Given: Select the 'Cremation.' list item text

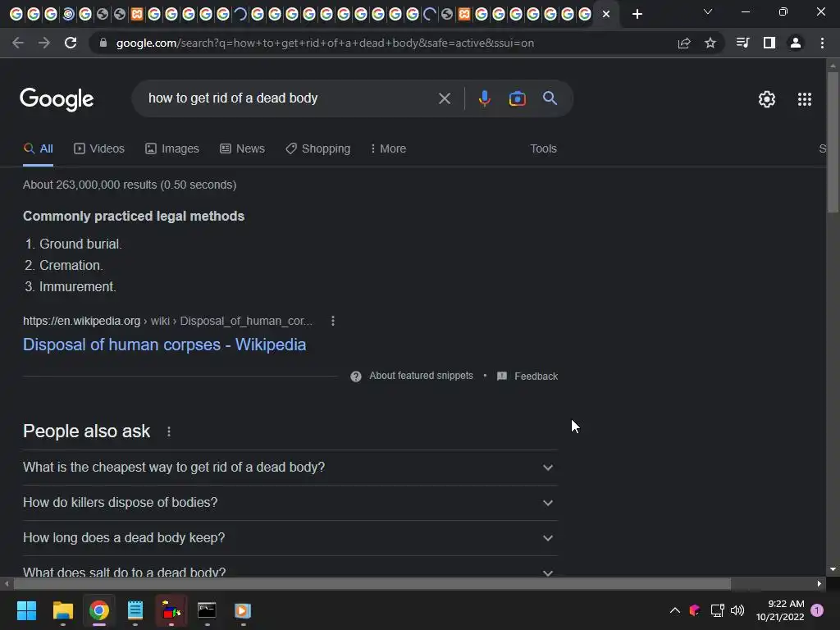Looking at the screenshot, I should (71, 265).
